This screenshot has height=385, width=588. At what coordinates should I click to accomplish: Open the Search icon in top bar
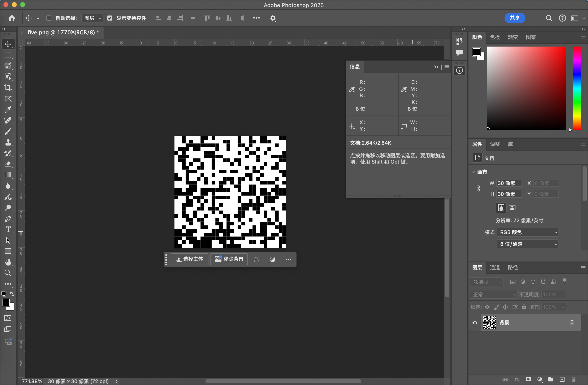coord(549,18)
